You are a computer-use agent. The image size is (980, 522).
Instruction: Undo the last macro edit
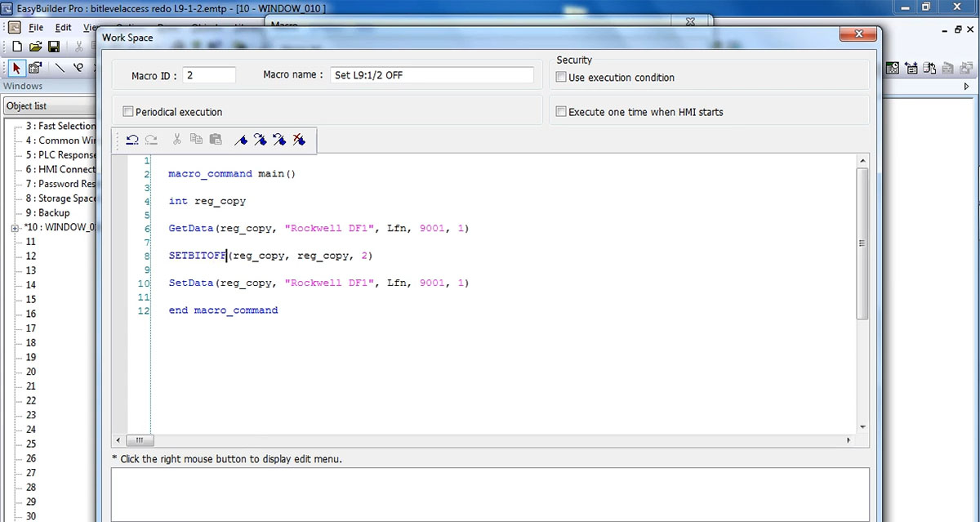(x=131, y=140)
